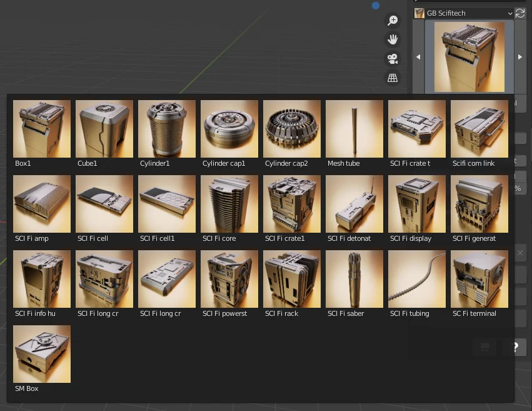Image resolution: width=532 pixels, height=411 pixels.
Task: Select the Mesh tube asset
Action: point(354,129)
